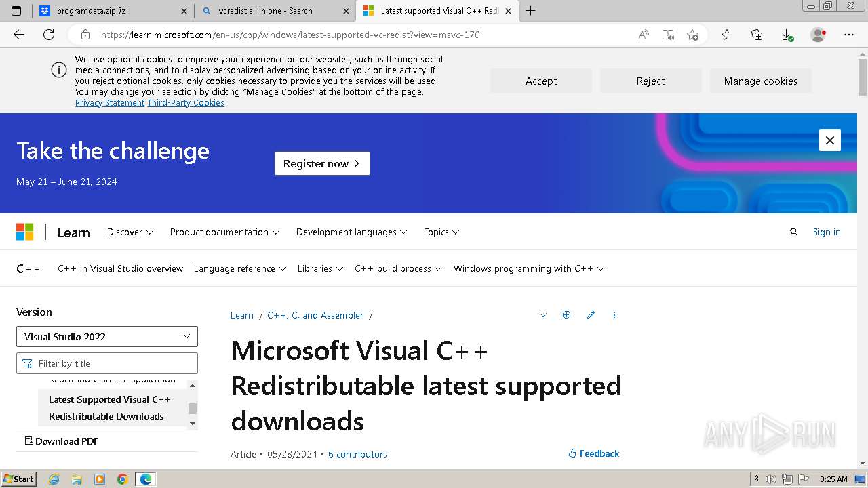868x488 pixels.
Task: Expand the breadcrumb chevron dropdown
Action: click(x=542, y=315)
